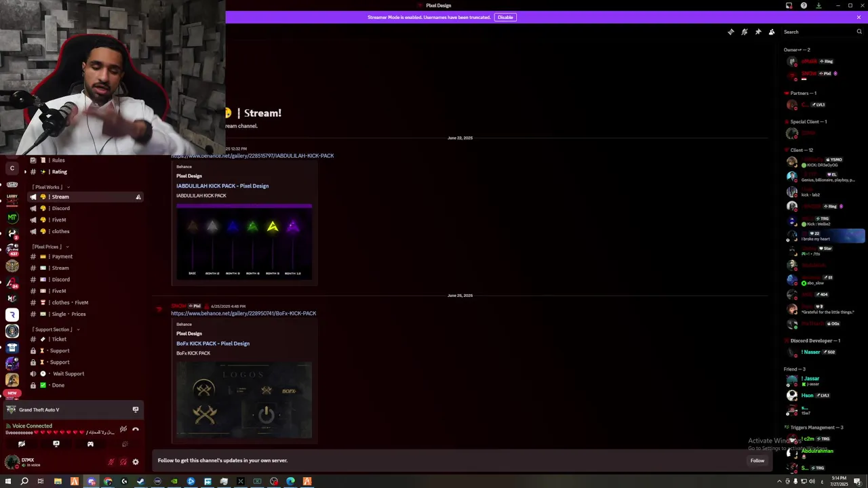
Task: Open Discord channel under Pixel Prices
Action: coord(85,279)
